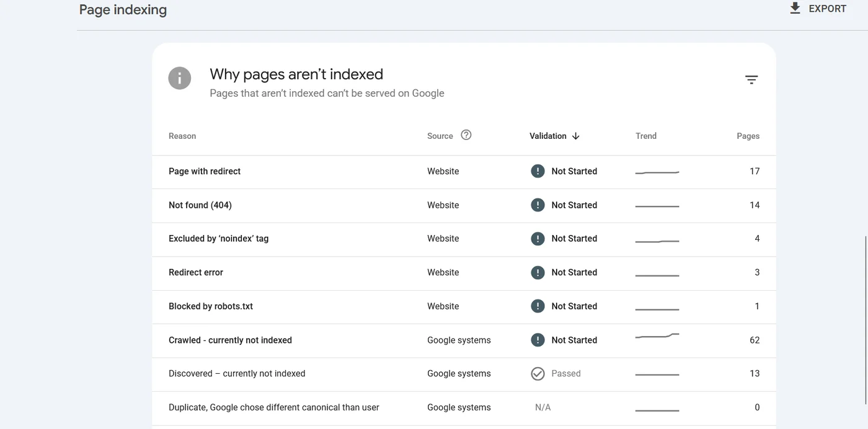Click trend sparkline in Crawled - currently not indexed row
Image resolution: width=868 pixels, height=429 pixels.
657,336
